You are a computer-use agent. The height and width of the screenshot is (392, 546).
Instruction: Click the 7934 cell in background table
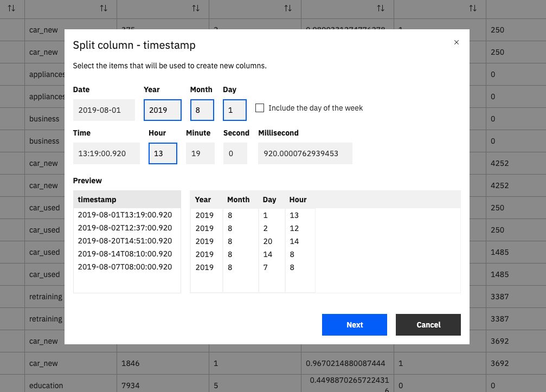(163, 385)
